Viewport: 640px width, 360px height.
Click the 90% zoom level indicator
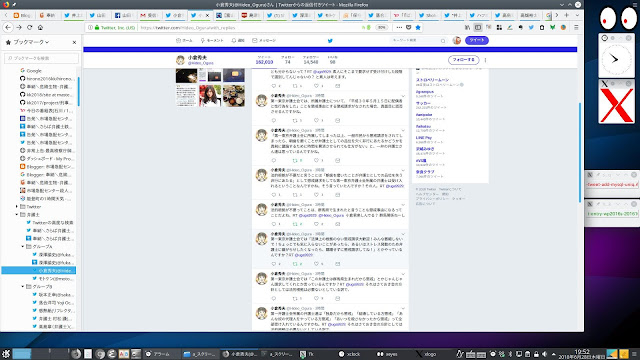pos(381,27)
